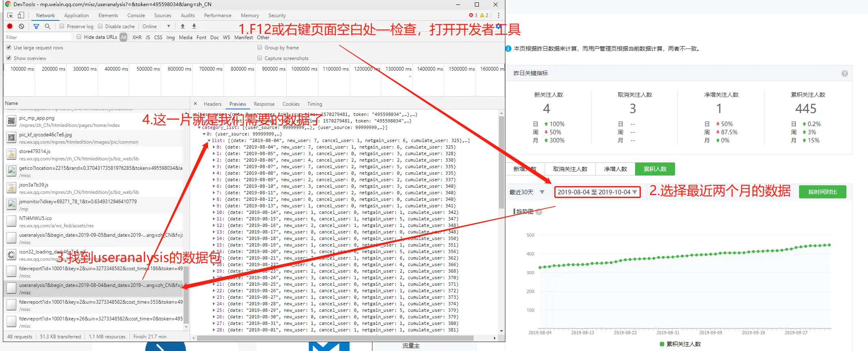This screenshot has height=351, width=868.
Task: Collapse the category_list JSON node
Action: pos(199,127)
